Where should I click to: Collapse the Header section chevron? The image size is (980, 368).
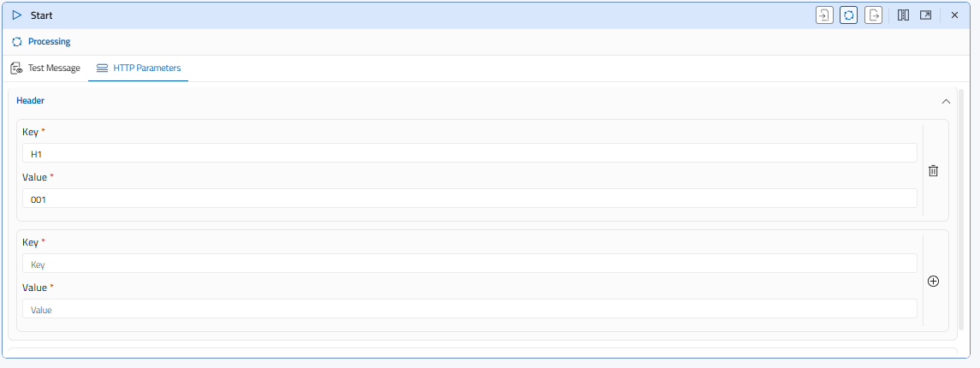point(946,101)
